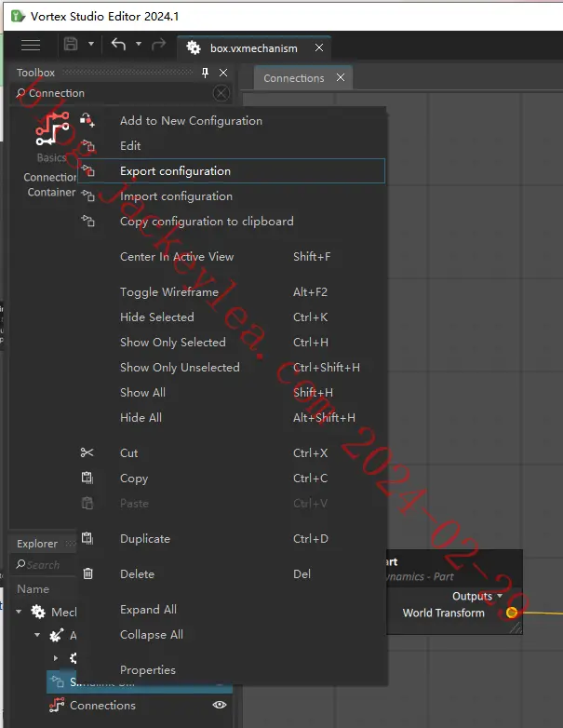Click the scissors Cut icon
This screenshot has width=563, height=728.
pos(87,452)
